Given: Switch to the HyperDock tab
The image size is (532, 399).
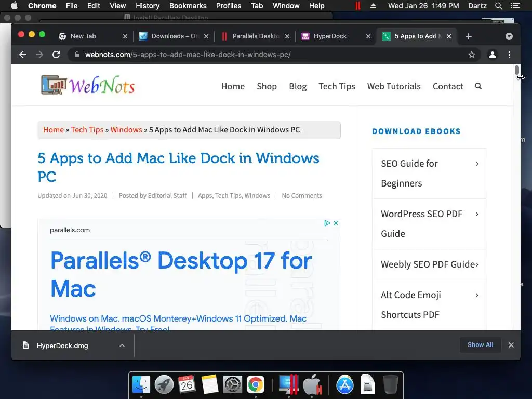Looking at the screenshot, I should pos(330,36).
